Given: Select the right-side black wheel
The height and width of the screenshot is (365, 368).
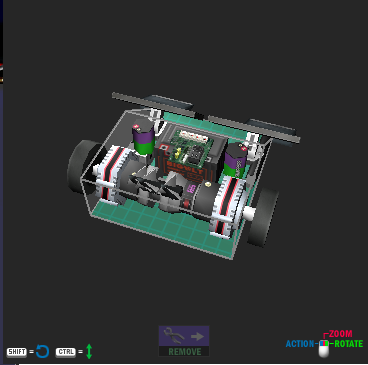Looking at the screenshot, I should pyautogui.click(x=264, y=217).
